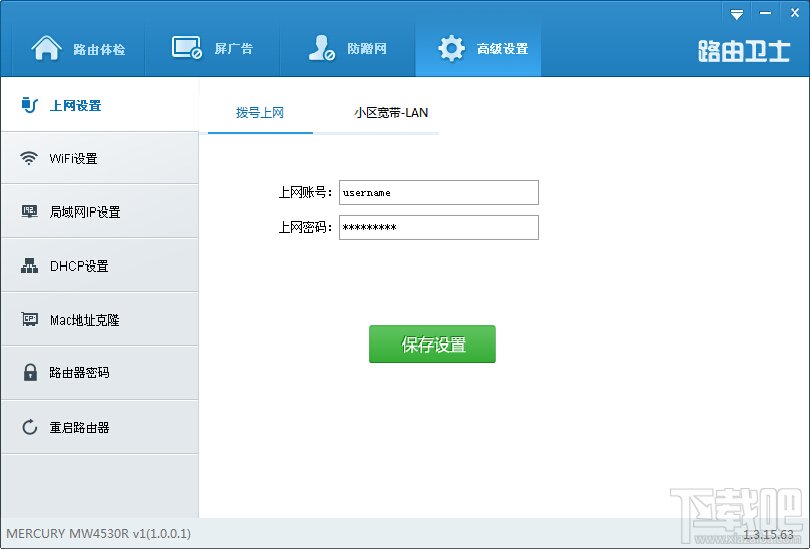The image size is (810, 549).
Task: Go to the 防蹭网 tab
Action: tap(348, 49)
